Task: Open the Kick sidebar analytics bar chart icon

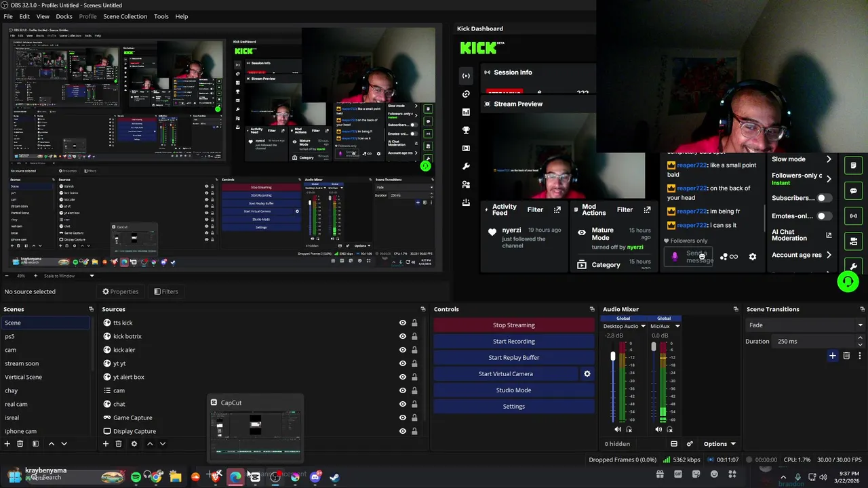Action: click(466, 112)
